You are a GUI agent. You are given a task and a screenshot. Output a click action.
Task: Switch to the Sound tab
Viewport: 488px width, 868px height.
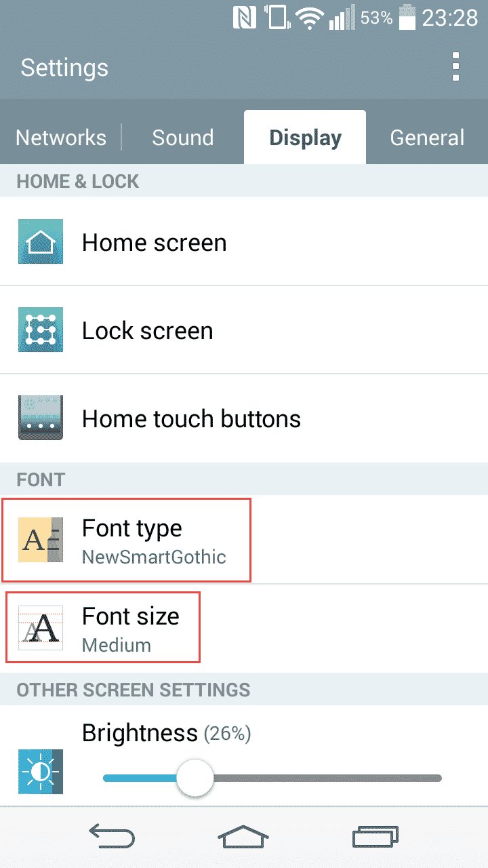tap(183, 138)
